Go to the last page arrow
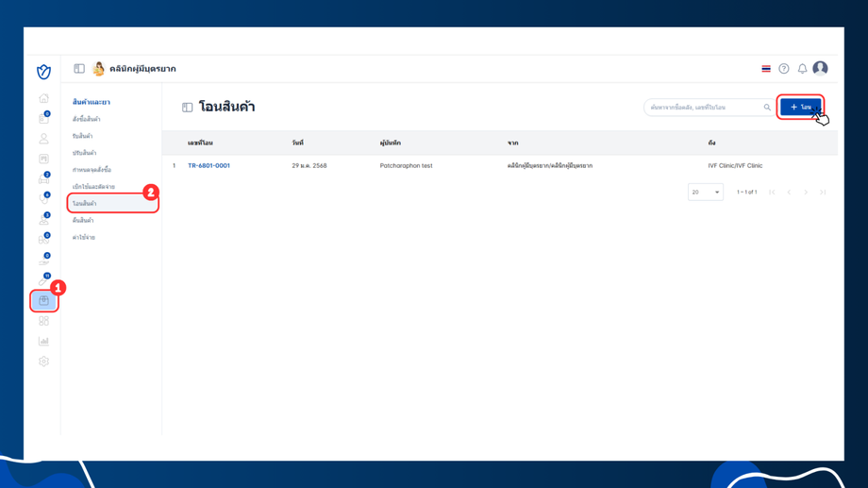This screenshot has width=868, height=488. coord(823,193)
